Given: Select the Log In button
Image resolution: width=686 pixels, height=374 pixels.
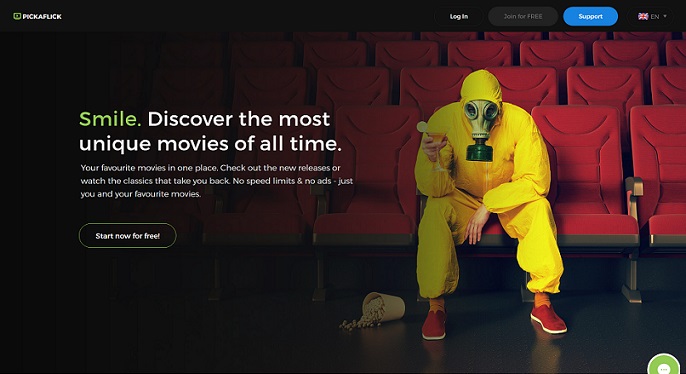Looking at the screenshot, I should coord(458,16).
